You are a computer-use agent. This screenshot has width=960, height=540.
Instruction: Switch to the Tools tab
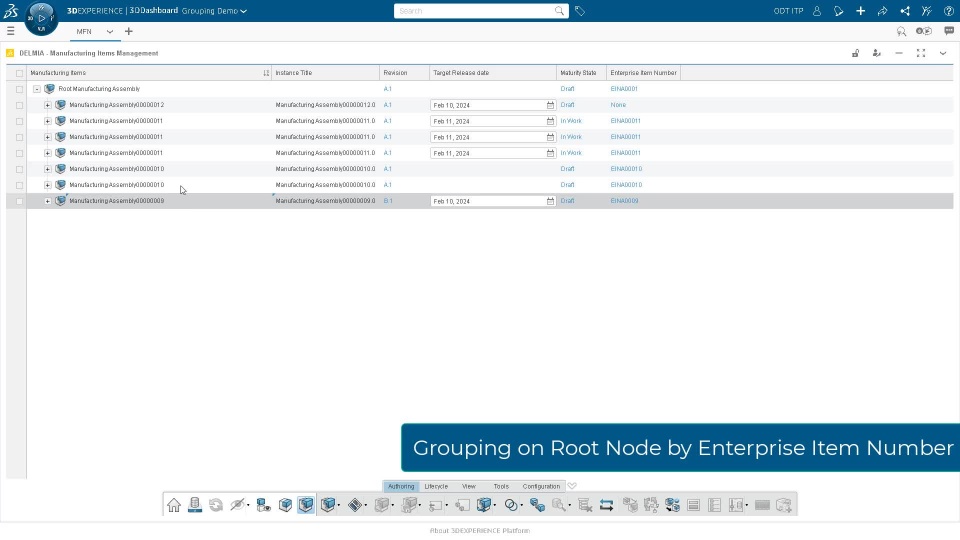click(x=501, y=486)
